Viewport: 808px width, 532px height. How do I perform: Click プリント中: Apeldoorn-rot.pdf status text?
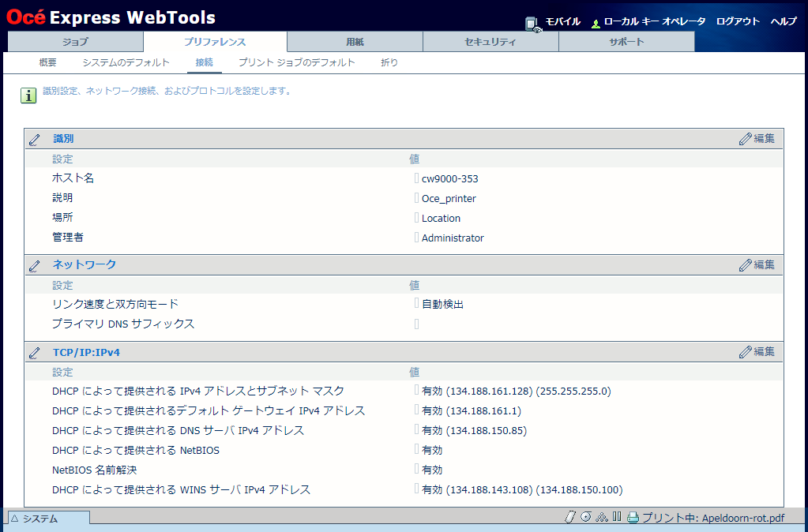point(713,518)
